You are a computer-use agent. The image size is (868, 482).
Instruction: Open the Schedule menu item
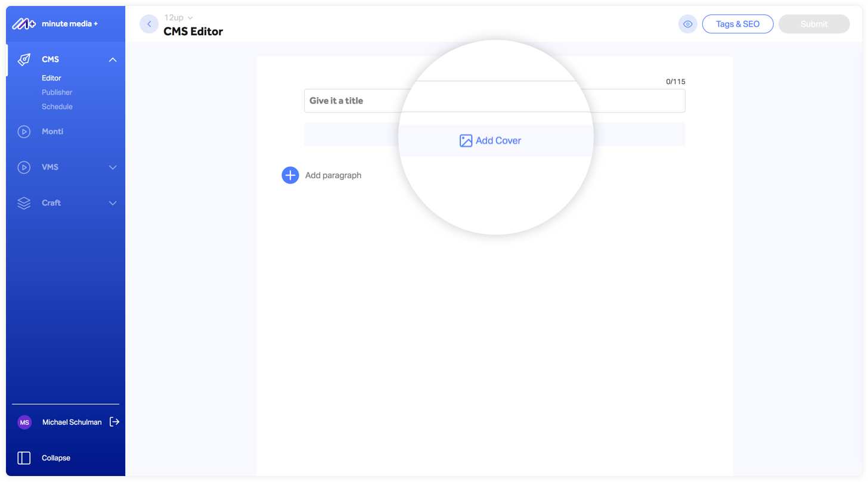[x=57, y=107]
